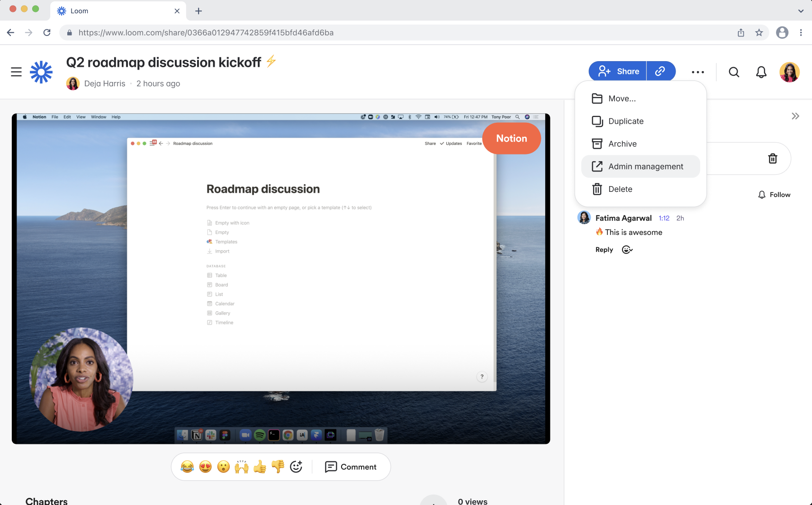Image resolution: width=812 pixels, height=505 pixels.
Task: Click the trash icon in side panel
Action: [772, 159]
